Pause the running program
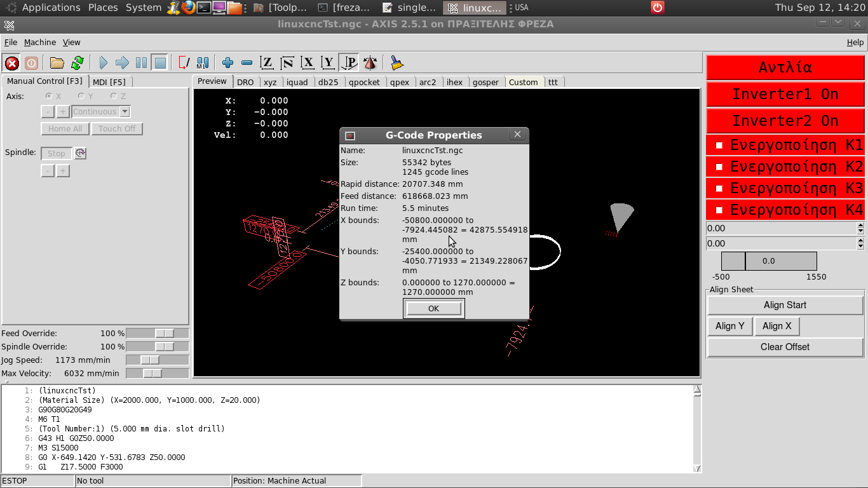Viewport: 868px width, 488px height. (142, 63)
